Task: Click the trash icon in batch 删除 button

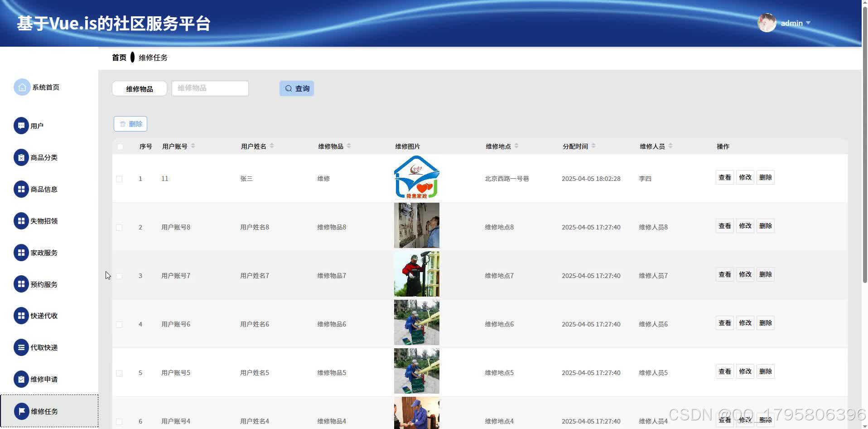Action: 123,124
